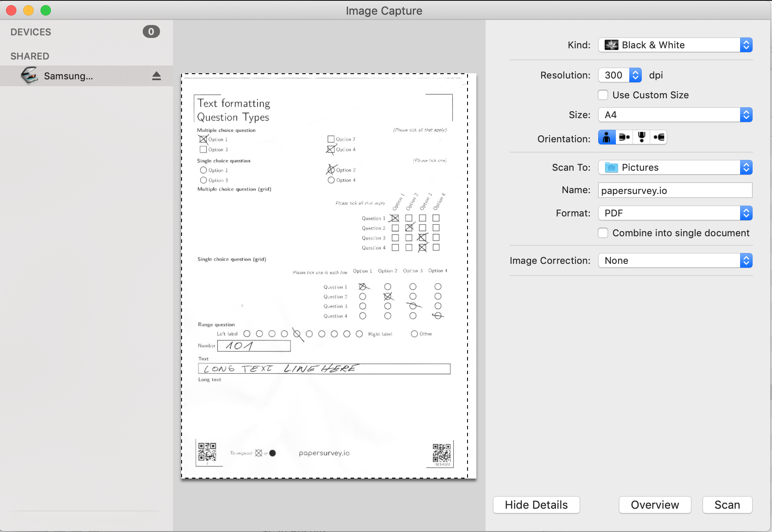Click the yellow minimize window button

28,10
